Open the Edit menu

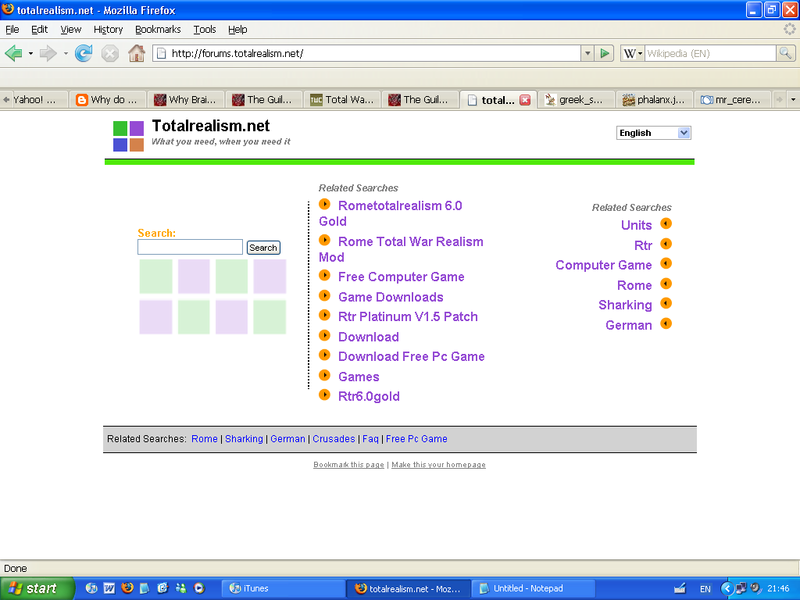point(39,30)
